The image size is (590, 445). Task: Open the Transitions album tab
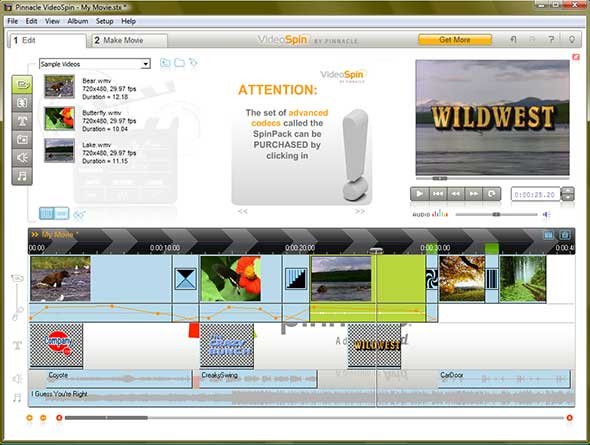[22, 103]
